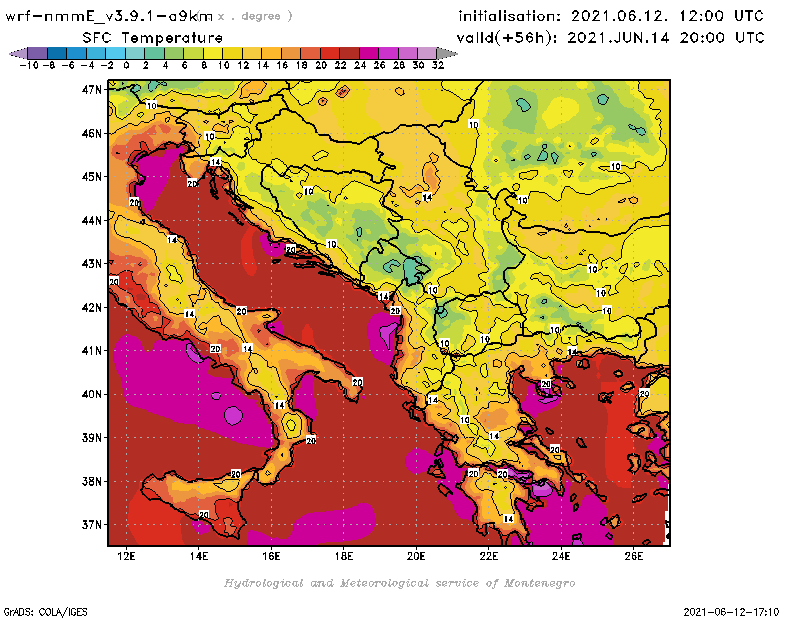Screen dimensions: 800x618
Task: Click the valid(+56h) 2021.JUN.14 20:00 UTC line
Action: coord(611,37)
